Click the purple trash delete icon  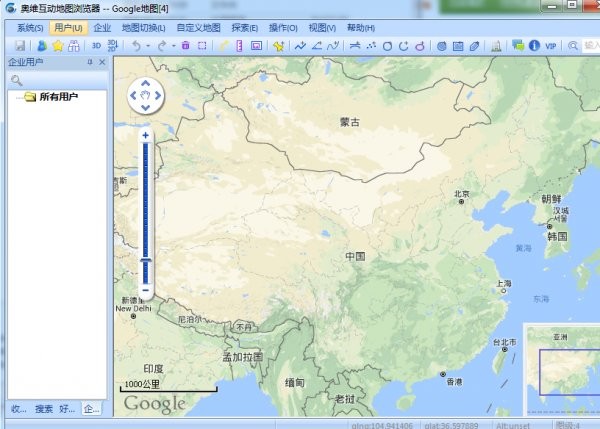click(186, 46)
